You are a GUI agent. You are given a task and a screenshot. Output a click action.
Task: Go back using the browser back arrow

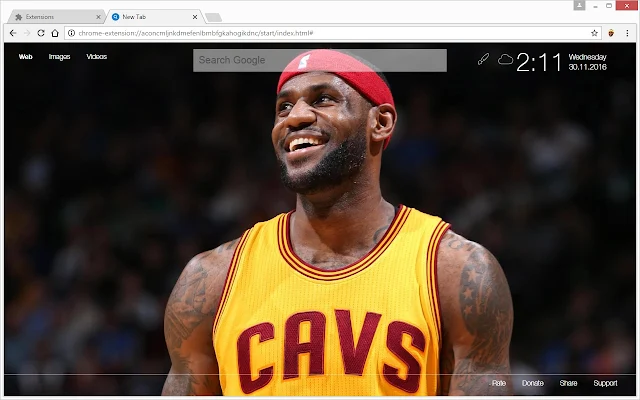(x=13, y=33)
